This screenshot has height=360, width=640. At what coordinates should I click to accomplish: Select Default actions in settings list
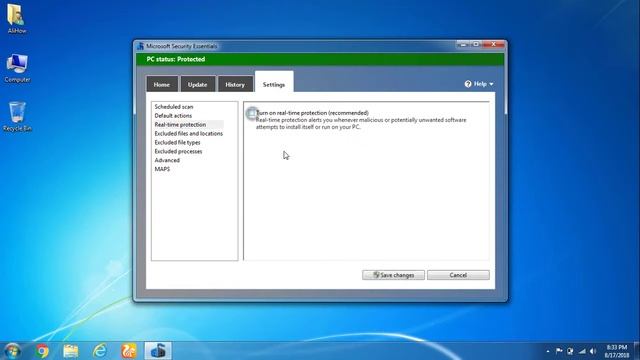click(173, 116)
